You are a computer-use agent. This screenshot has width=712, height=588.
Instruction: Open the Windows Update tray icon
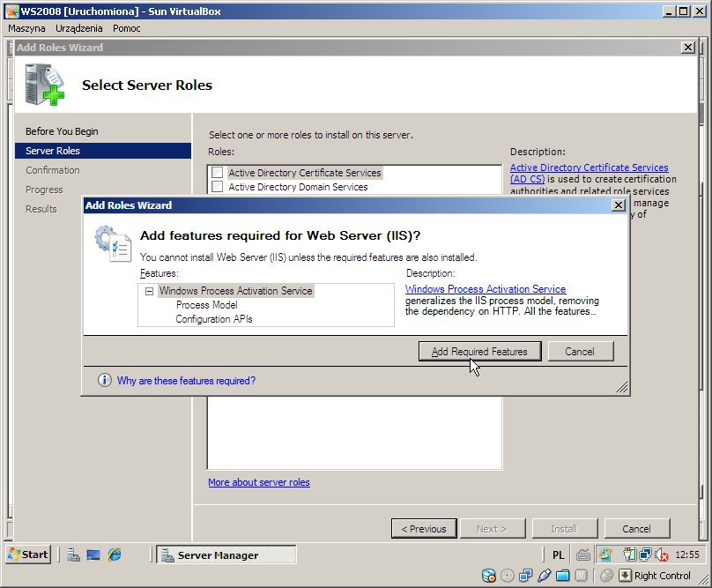pyautogui.click(x=605, y=555)
